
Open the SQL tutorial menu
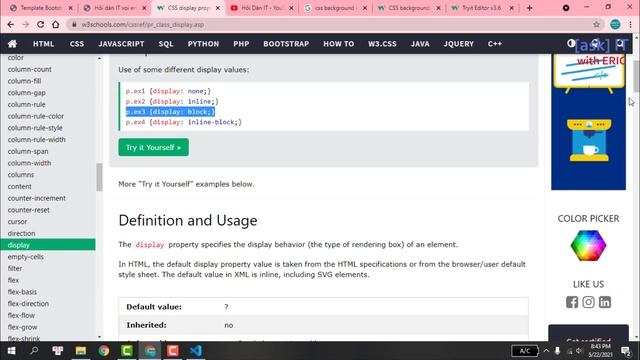(x=166, y=44)
